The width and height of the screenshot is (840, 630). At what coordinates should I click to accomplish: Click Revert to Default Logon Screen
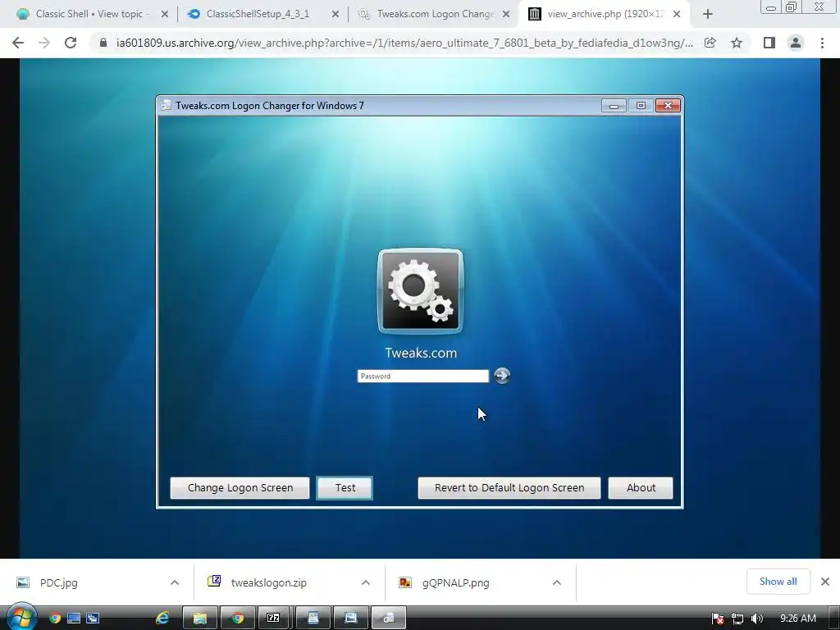coord(509,488)
